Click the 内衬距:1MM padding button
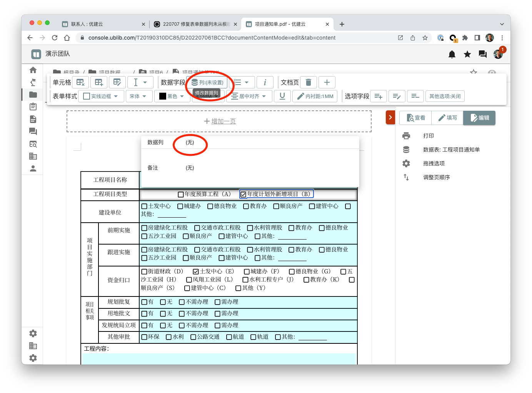The height and width of the screenshot is (393, 532). pos(315,96)
